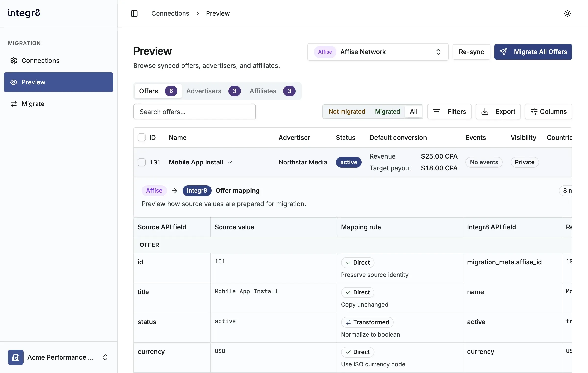The height and width of the screenshot is (373, 588).
Task: Click the Advertisers count badge 3
Action: tap(234, 91)
